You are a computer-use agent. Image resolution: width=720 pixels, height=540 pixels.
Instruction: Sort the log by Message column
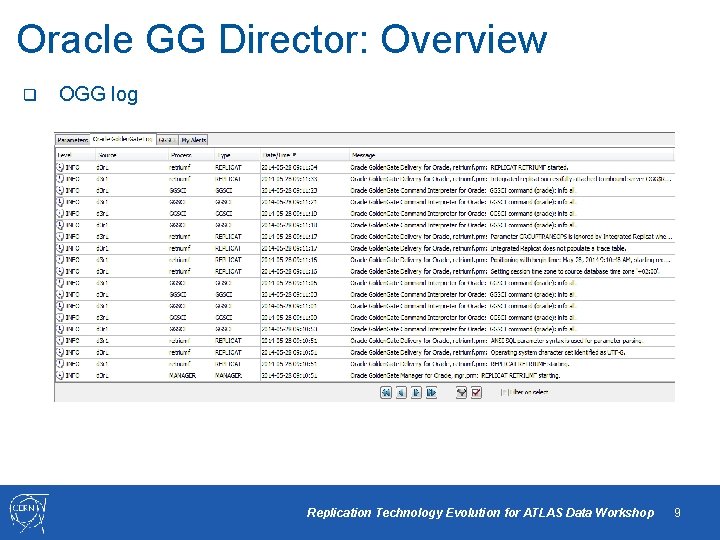(512, 155)
